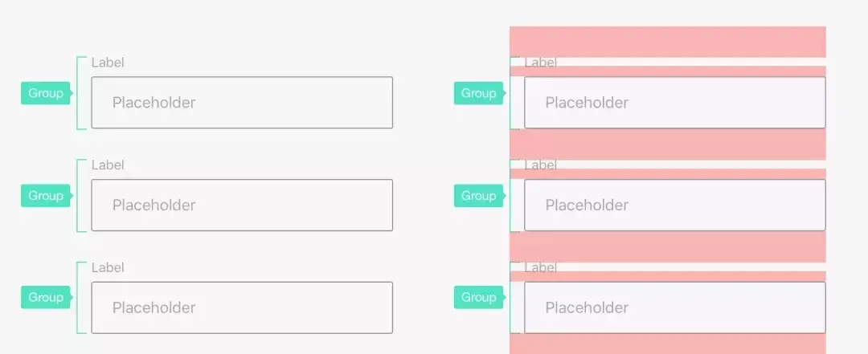Select the first Group tag in right column
This screenshot has height=354, width=868.
click(x=479, y=93)
